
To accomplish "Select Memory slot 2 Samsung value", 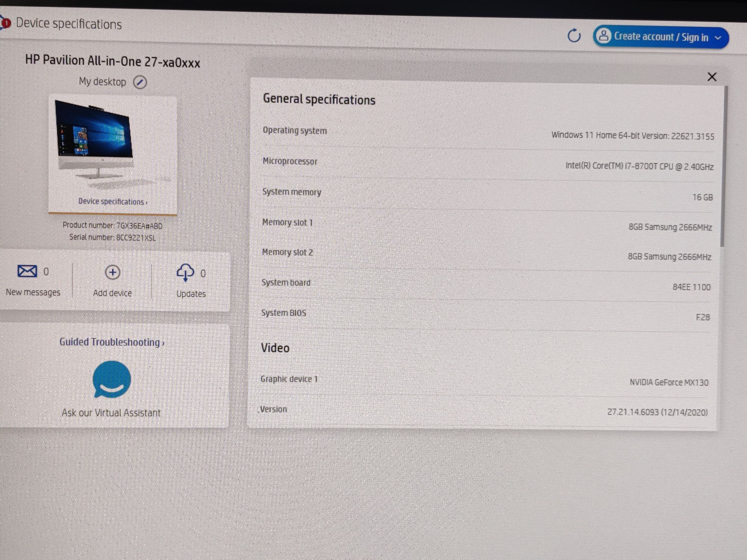I will coord(669,256).
